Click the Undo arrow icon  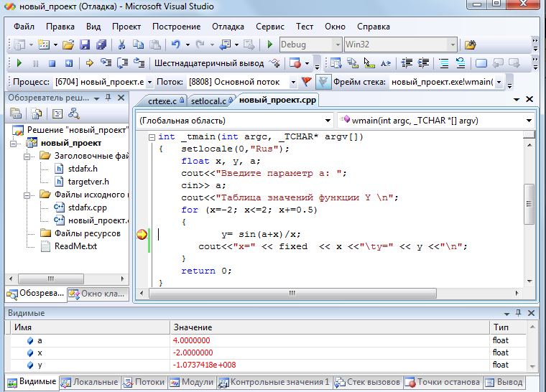pyautogui.click(x=176, y=45)
